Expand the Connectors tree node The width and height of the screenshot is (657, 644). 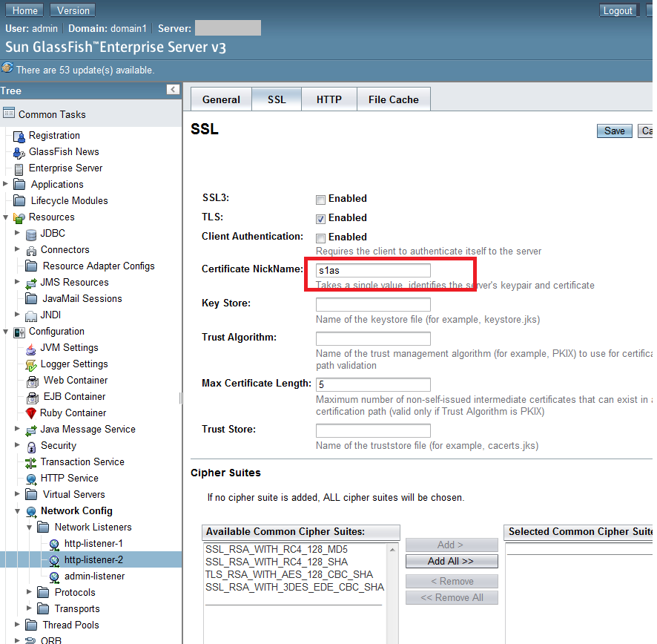(x=17, y=249)
